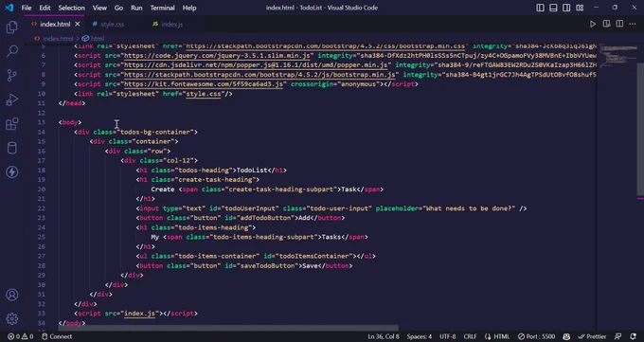Open Customize Layout options
This screenshot has width=644, height=342.
580,8
